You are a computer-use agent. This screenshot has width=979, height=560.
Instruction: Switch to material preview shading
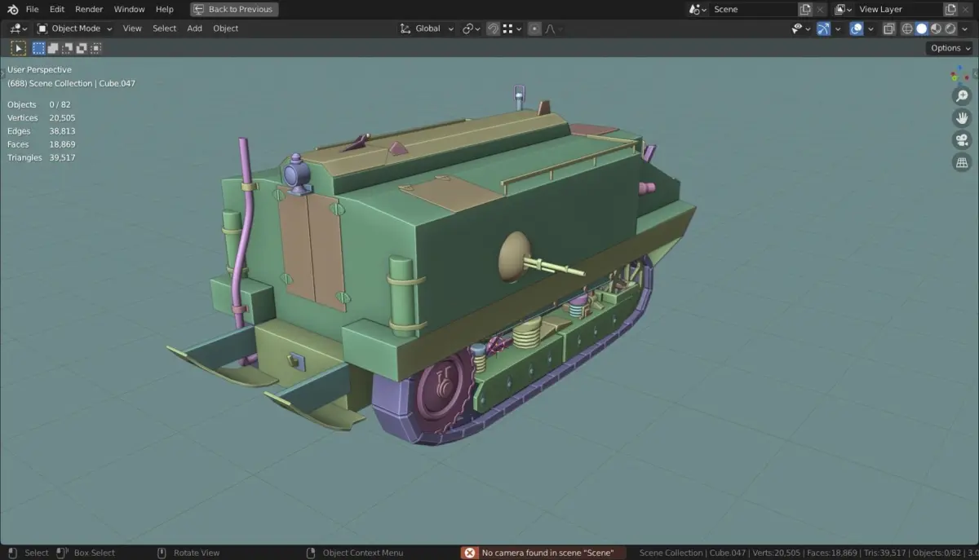tap(936, 29)
